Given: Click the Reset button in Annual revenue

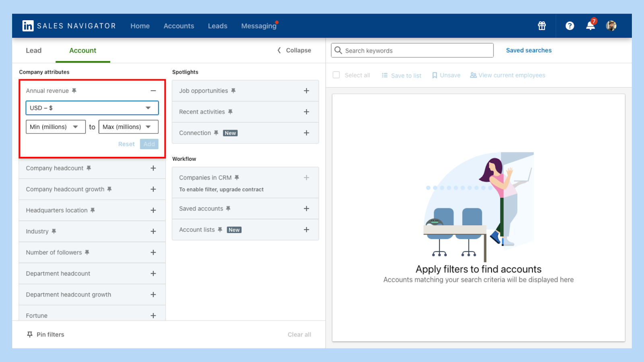Looking at the screenshot, I should tap(126, 144).
